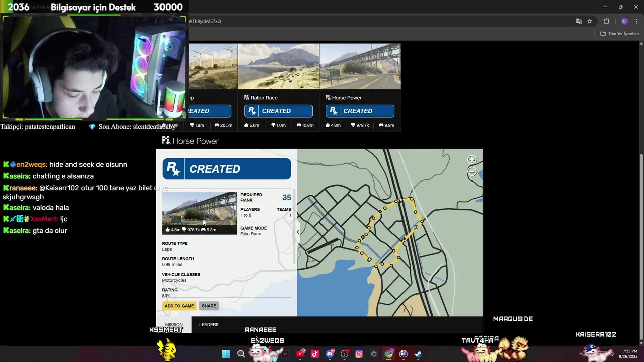This screenshot has width=644, height=362.
Task: Click the Motorcycles vehicle class text
Action: 174,280
